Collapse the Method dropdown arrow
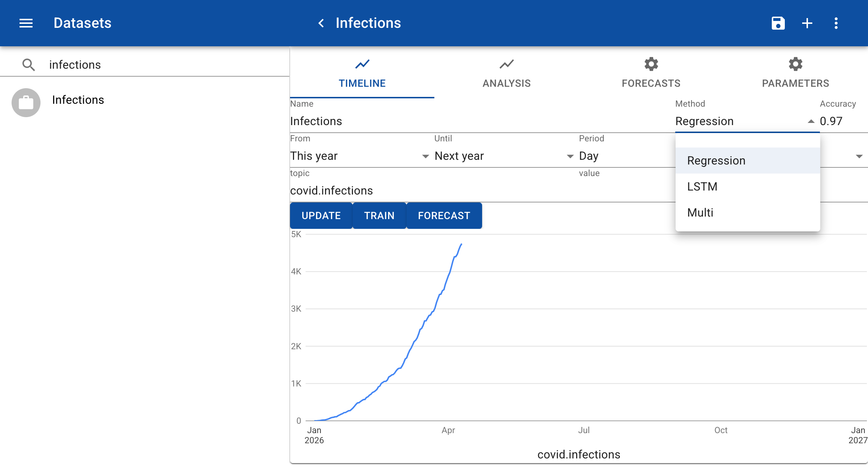The image size is (868, 470). coord(811,121)
